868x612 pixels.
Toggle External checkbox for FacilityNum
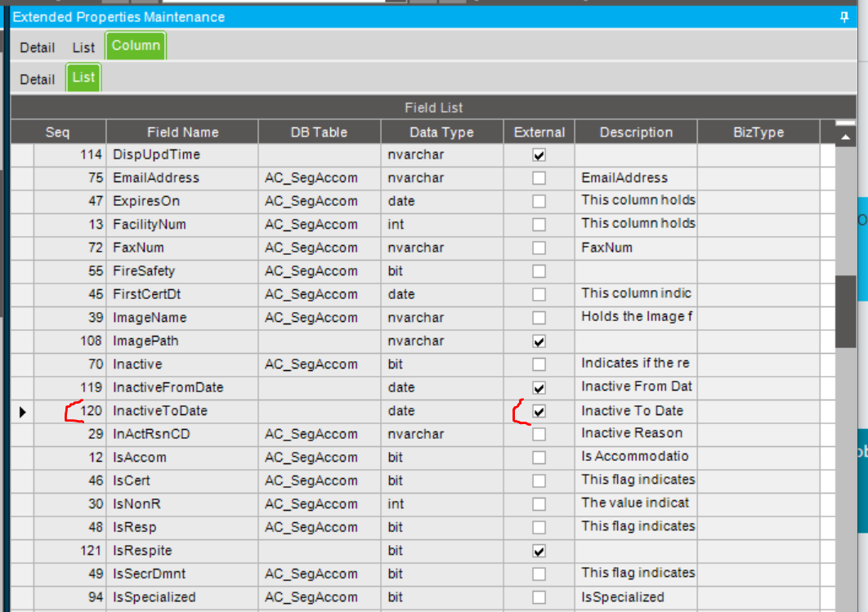tap(539, 225)
